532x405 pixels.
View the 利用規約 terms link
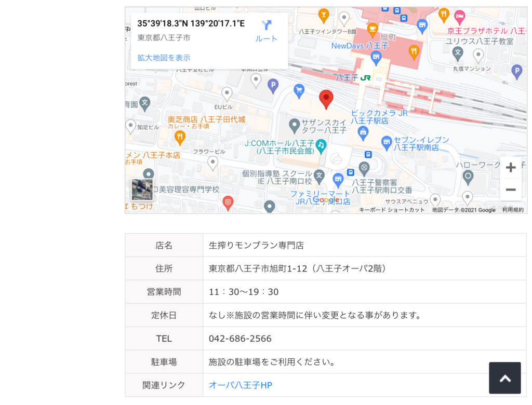tap(514, 211)
